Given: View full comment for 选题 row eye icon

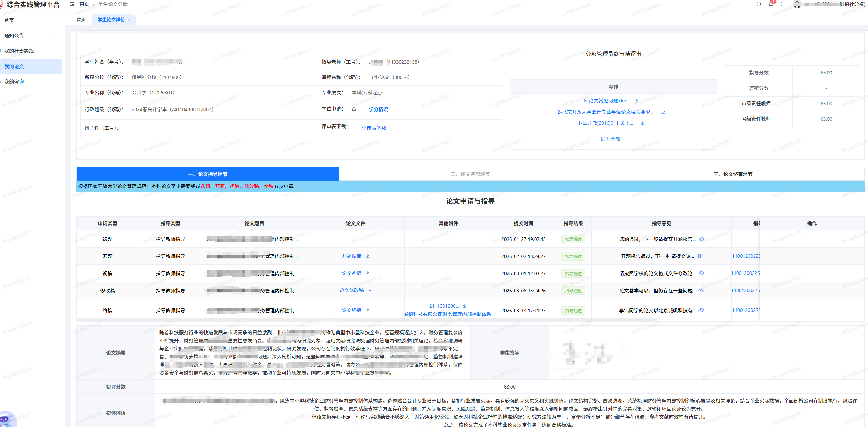Looking at the screenshot, I should 701,239.
